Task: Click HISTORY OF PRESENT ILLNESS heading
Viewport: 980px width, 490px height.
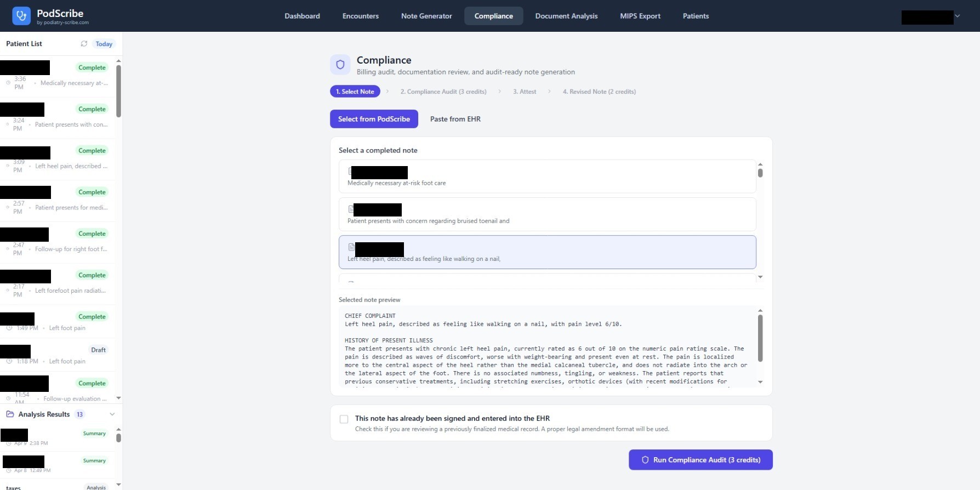Action: (x=389, y=340)
